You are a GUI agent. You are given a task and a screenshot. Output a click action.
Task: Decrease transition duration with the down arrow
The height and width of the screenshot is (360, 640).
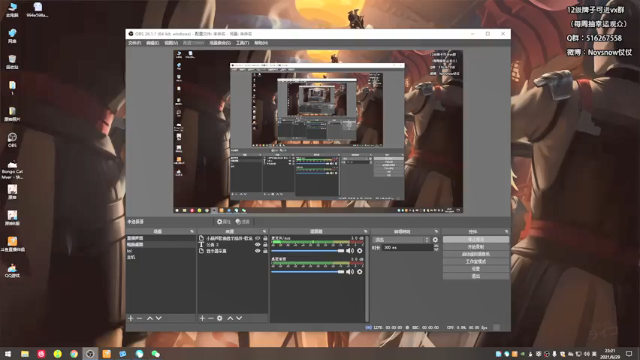pos(436,249)
